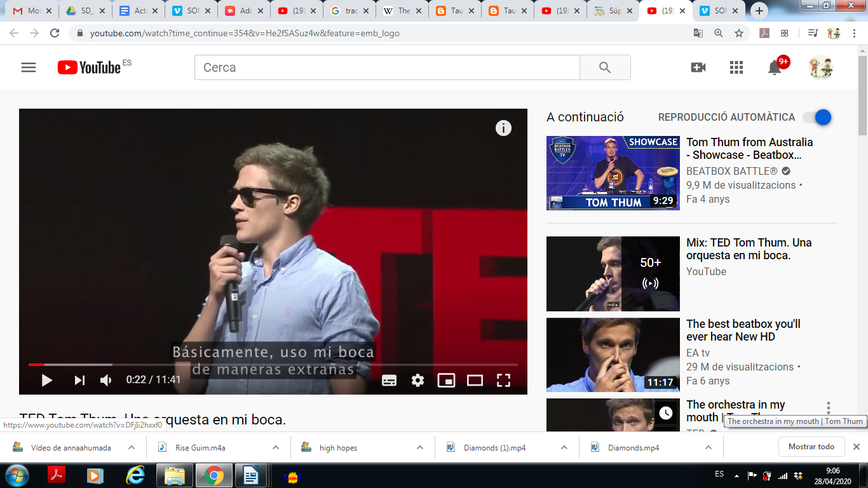Reload the current page

pos(55,33)
